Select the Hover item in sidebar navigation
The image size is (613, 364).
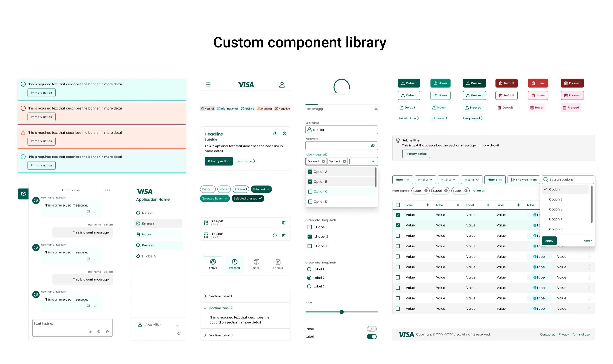click(158, 235)
